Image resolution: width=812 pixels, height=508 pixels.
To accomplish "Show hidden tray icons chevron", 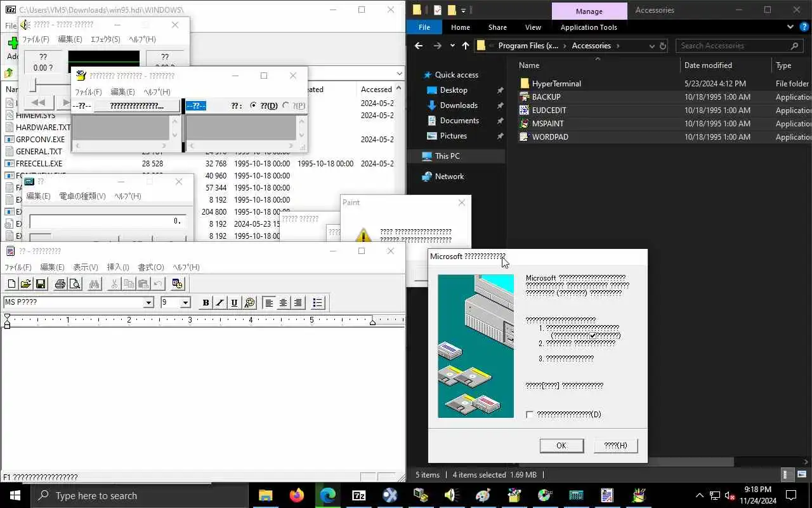I will (x=700, y=495).
